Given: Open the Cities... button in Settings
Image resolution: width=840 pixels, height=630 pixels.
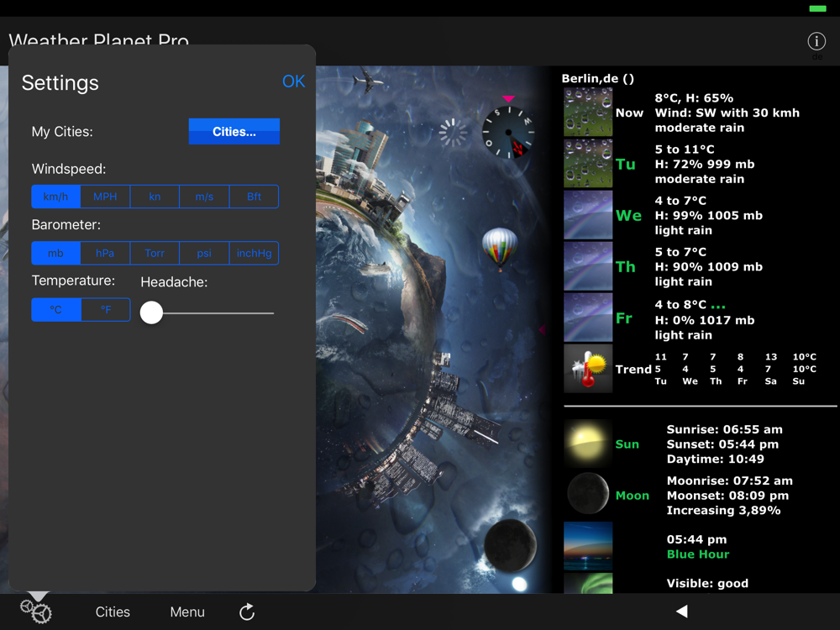Looking at the screenshot, I should tap(234, 131).
